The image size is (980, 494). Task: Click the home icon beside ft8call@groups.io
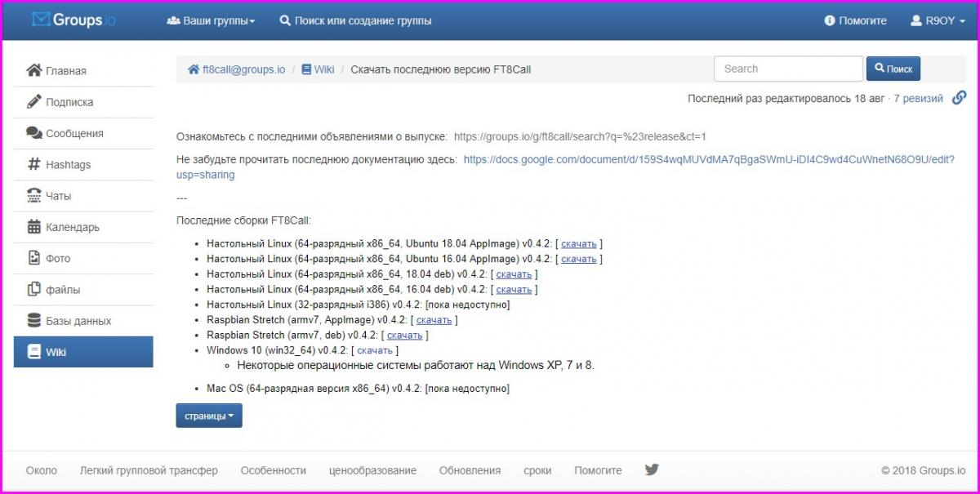pos(194,69)
